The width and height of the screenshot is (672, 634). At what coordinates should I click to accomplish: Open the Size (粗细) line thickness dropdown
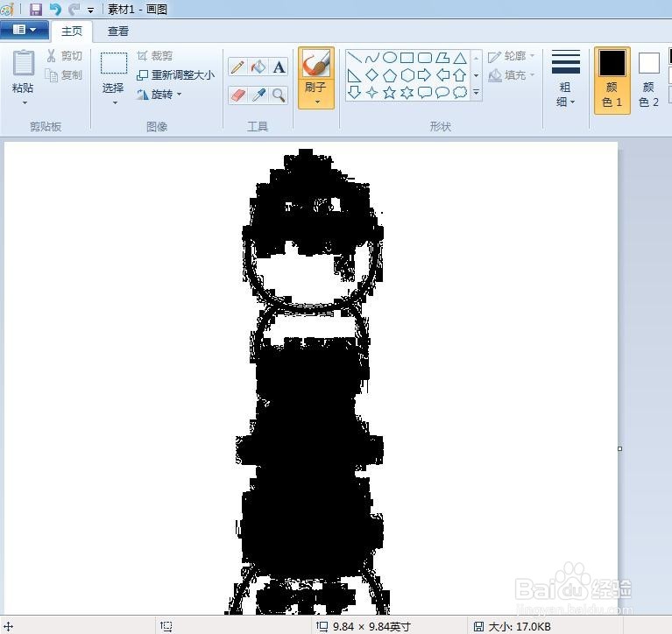tap(566, 79)
